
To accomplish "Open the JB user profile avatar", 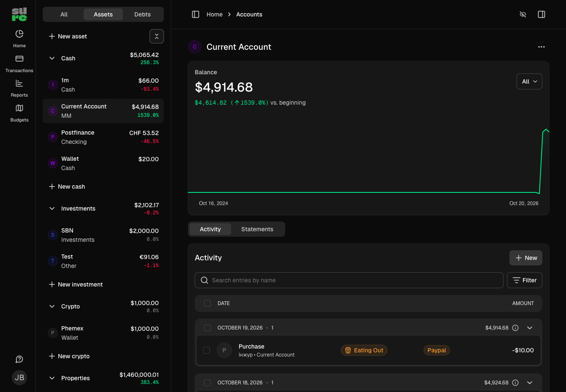I will click(x=19, y=378).
